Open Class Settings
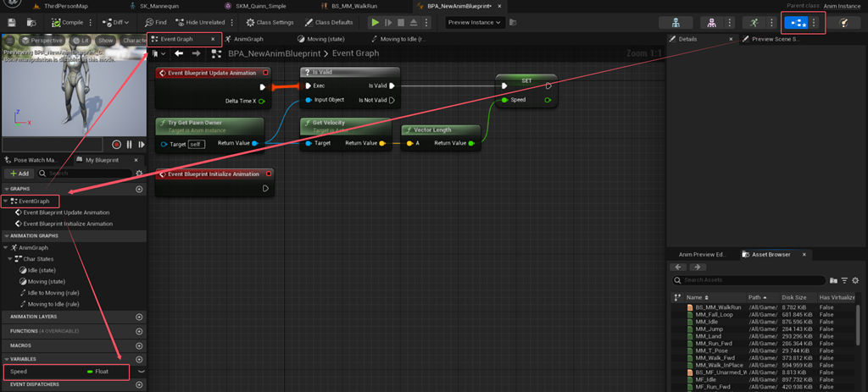The image size is (868, 392). [x=270, y=23]
